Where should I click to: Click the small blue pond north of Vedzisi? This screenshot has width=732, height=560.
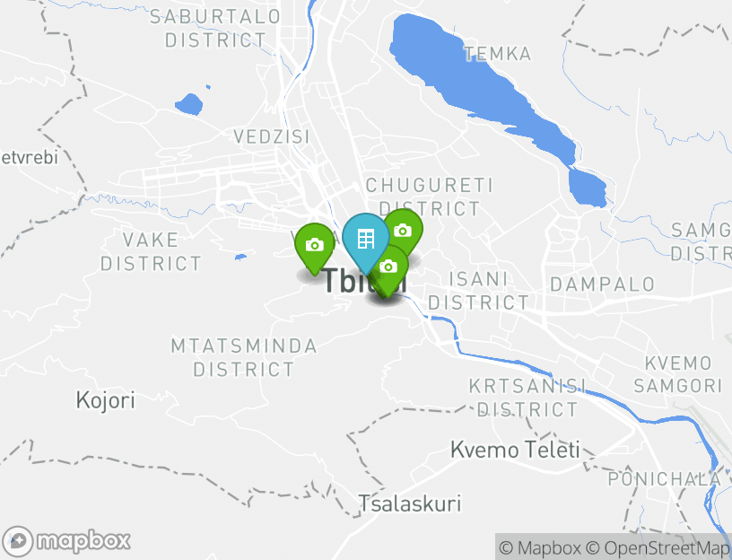[x=189, y=104]
